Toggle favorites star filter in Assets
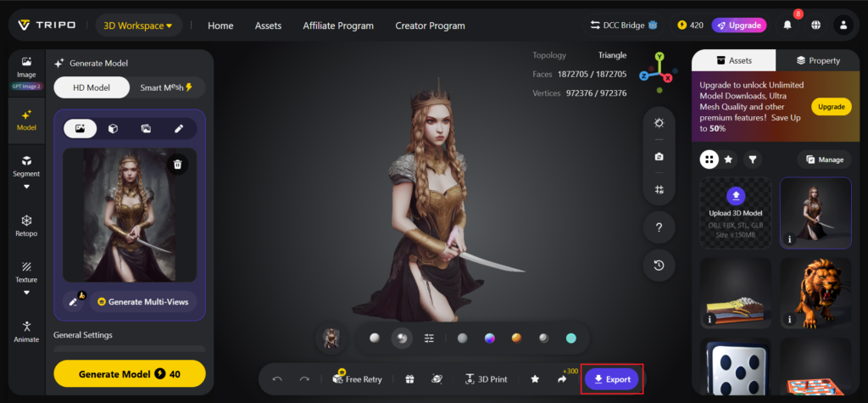 pos(728,160)
